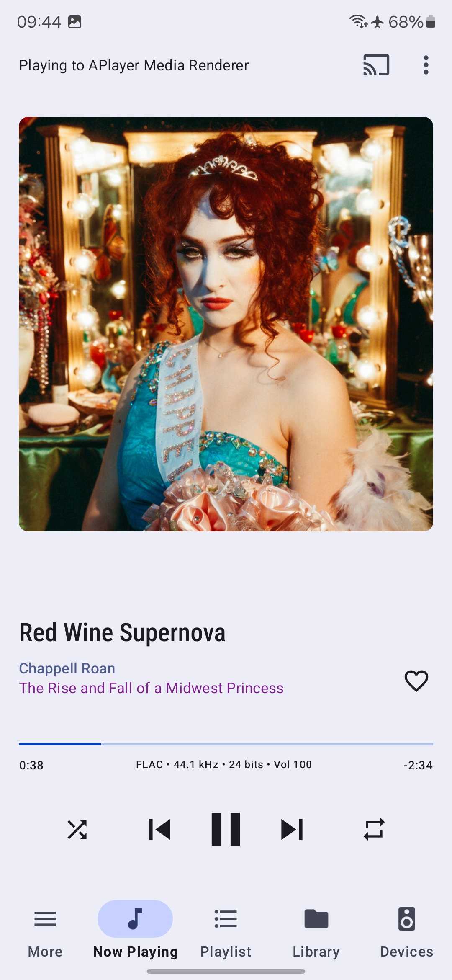Skip to previous track

pyautogui.click(x=160, y=829)
